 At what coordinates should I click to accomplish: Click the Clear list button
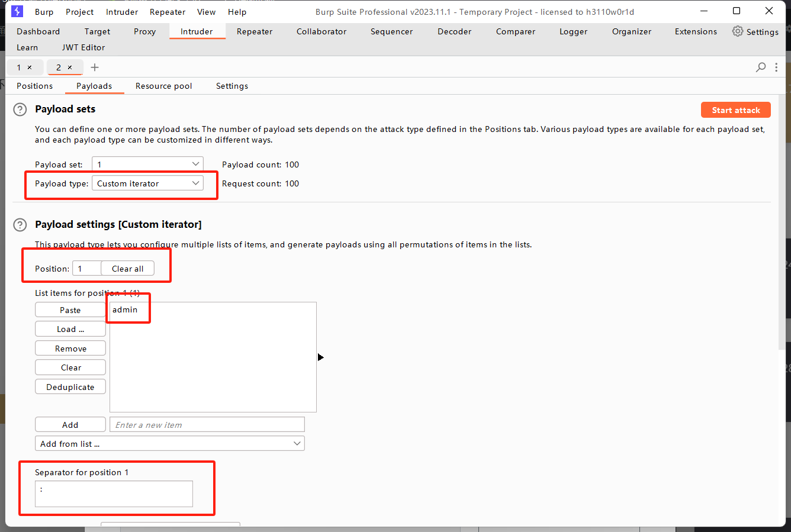tap(70, 367)
